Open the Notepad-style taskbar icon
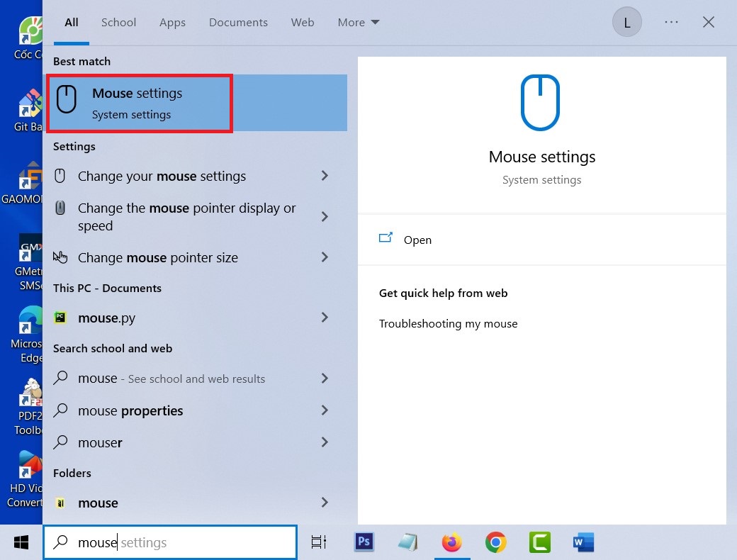737x560 pixels. (x=407, y=542)
